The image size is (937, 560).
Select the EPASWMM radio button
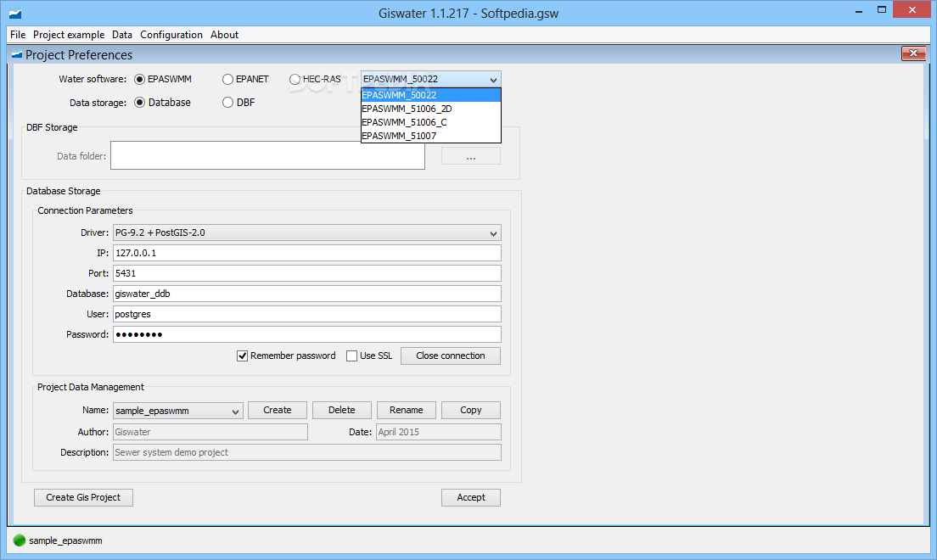point(139,79)
